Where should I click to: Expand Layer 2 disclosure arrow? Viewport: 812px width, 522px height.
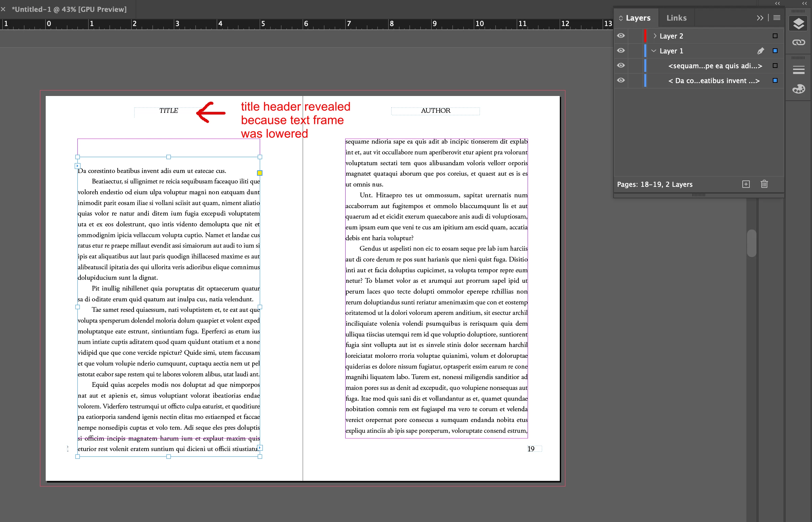point(655,35)
